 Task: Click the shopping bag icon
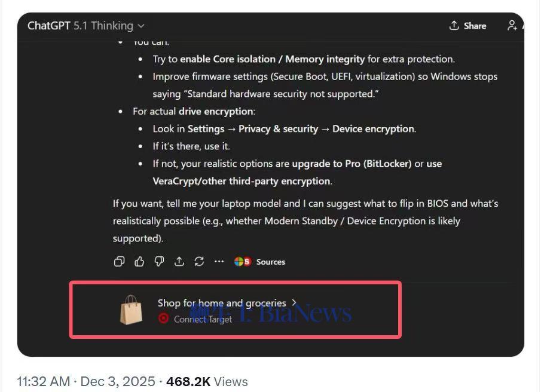131,310
